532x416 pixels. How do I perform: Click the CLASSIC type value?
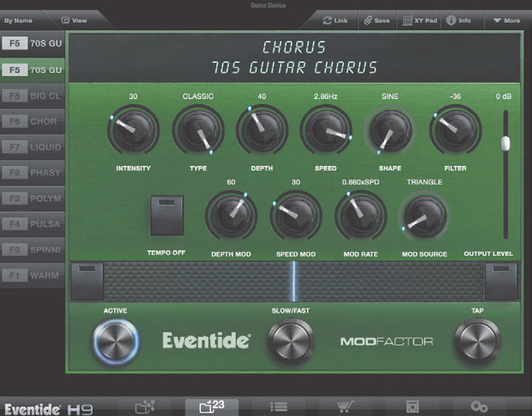tap(199, 96)
